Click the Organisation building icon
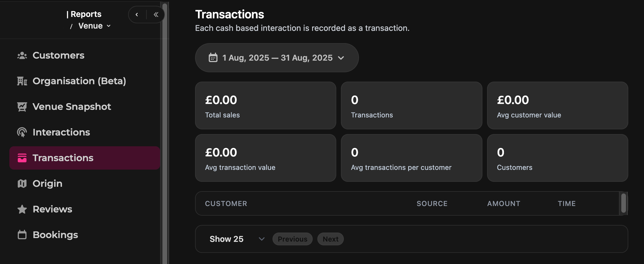 coord(22,81)
